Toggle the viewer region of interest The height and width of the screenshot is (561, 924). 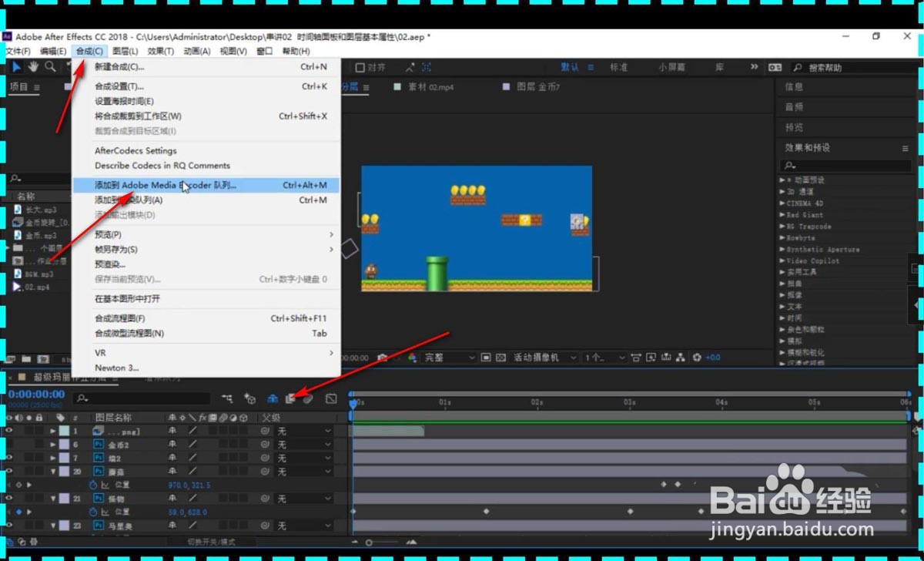point(486,358)
